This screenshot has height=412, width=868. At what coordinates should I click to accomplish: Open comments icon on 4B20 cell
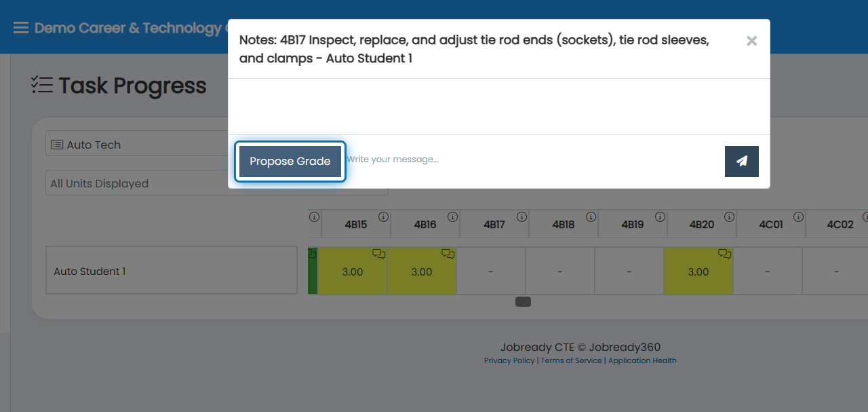coord(725,254)
